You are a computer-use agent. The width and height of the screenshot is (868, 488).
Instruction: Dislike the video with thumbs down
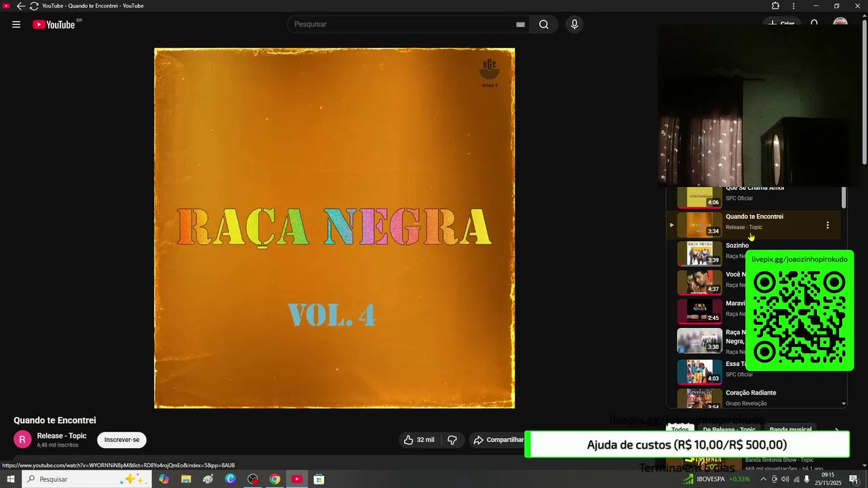tap(452, 440)
